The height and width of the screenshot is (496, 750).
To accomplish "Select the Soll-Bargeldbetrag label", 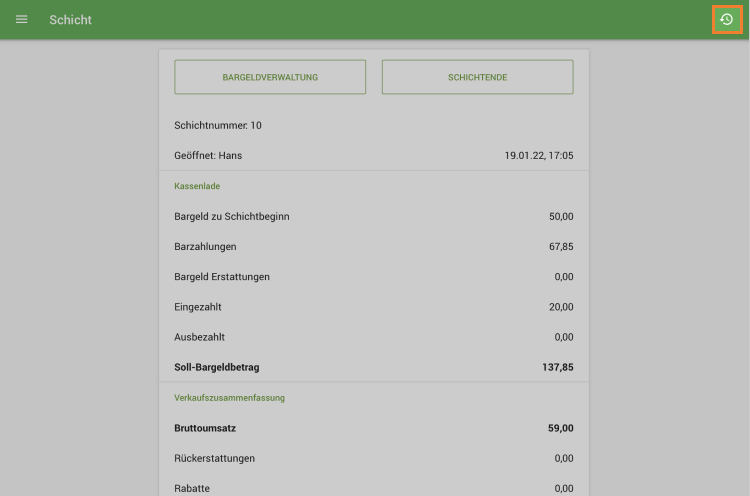I will click(x=216, y=367).
